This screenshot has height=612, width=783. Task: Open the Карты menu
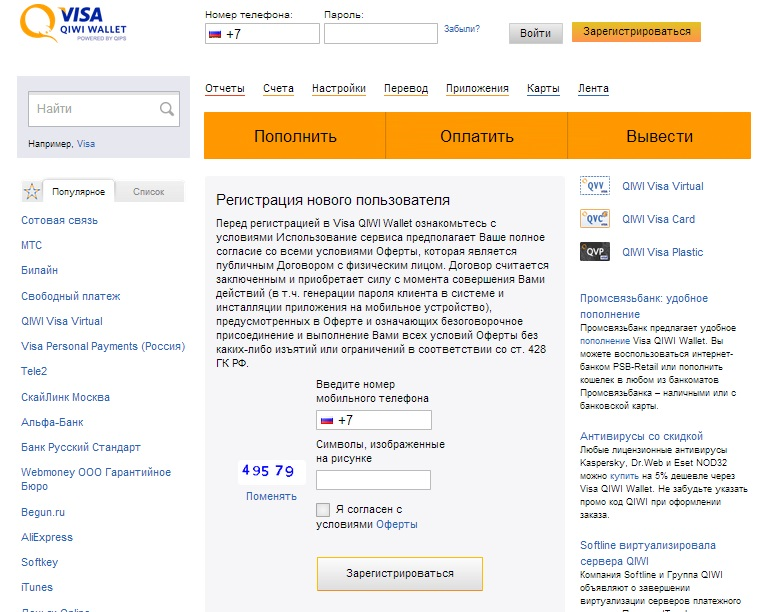tap(543, 88)
